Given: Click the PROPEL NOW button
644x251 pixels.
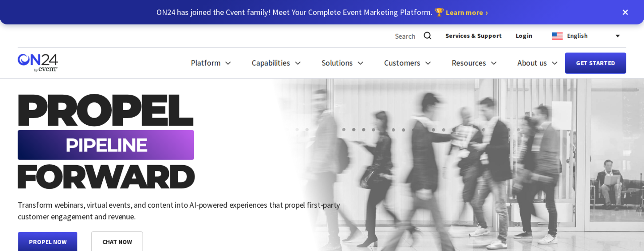Looking at the screenshot, I should click(x=48, y=242).
